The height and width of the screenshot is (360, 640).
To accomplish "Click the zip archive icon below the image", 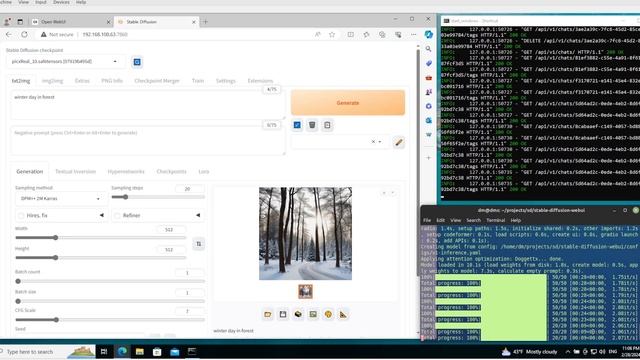I will (x=298, y=314).
